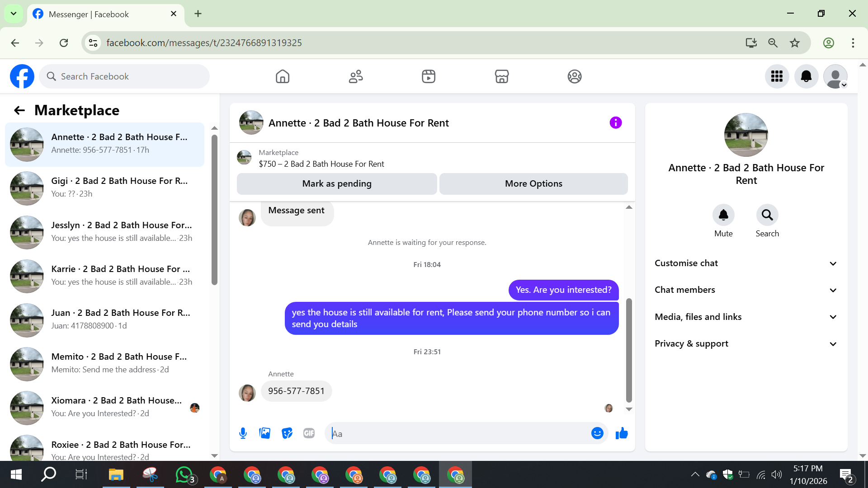Open Juan's conversation in list
Viewport: 868px width, 488px height.
(x=104, y=319)
